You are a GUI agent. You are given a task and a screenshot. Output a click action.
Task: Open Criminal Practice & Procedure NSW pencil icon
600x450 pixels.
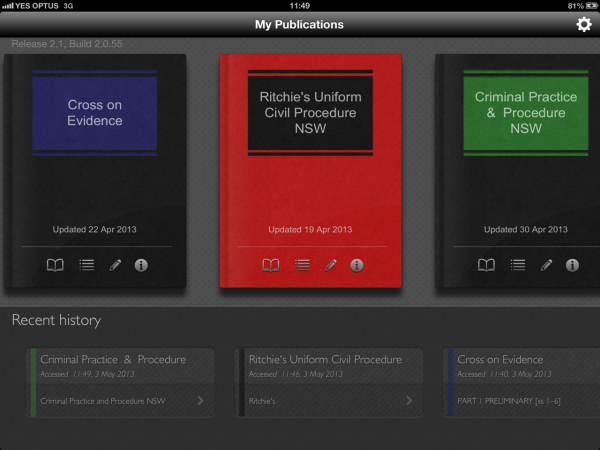pos(546,265)
